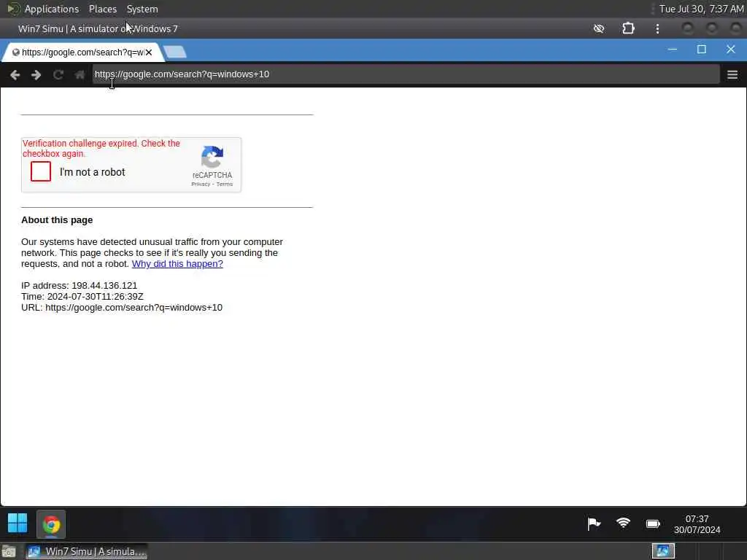
Task: Click the Time: 2024-07-30T11:26:39Z line
Action: pyautogui.click(x=82, y=297)
